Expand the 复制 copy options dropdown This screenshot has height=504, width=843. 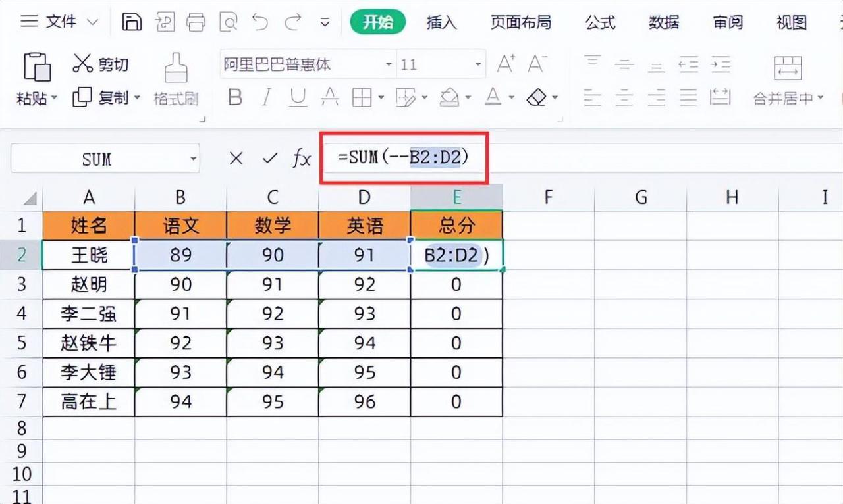click(x=137, y=98)
